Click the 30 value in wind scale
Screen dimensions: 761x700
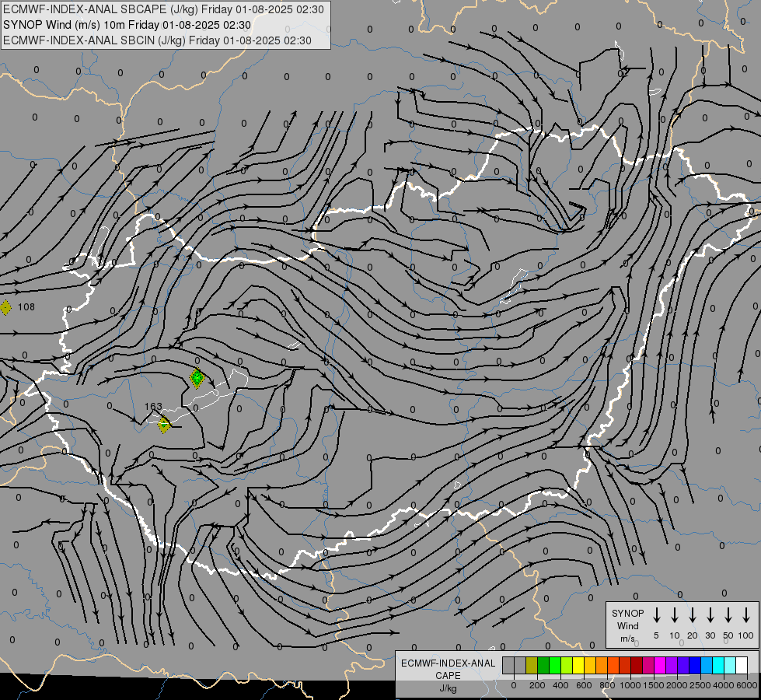click(x=710, y=635)
